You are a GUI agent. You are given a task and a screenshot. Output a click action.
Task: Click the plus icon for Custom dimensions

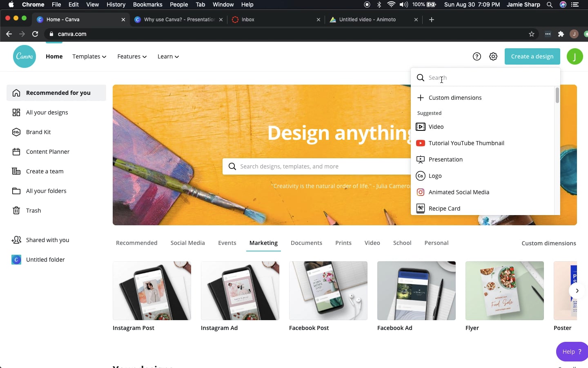[x=421, y=98]
